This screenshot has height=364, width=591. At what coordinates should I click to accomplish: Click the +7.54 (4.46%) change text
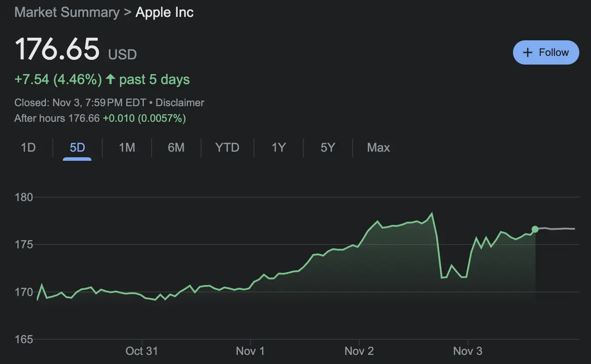pos(58,79)
